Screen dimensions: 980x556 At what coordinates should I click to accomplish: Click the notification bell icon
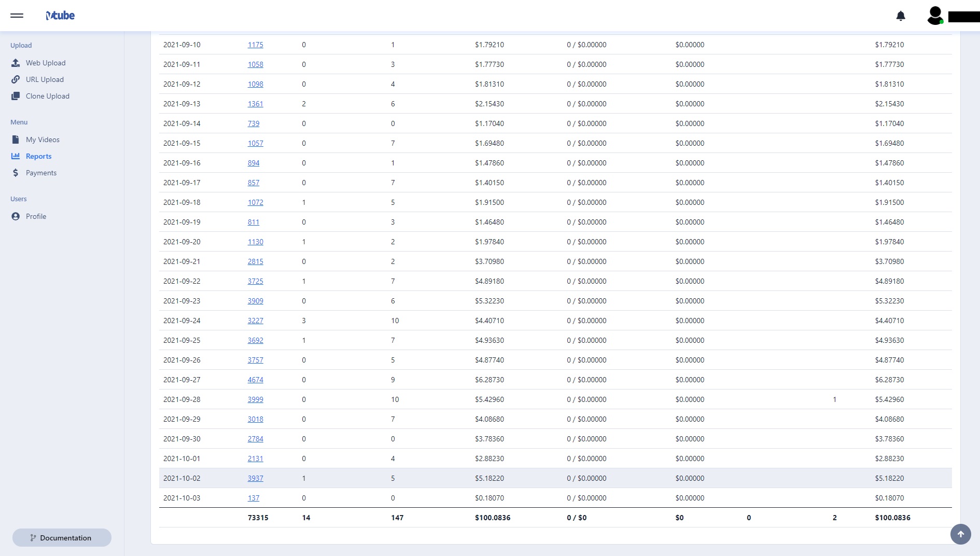tap(901, 16)
